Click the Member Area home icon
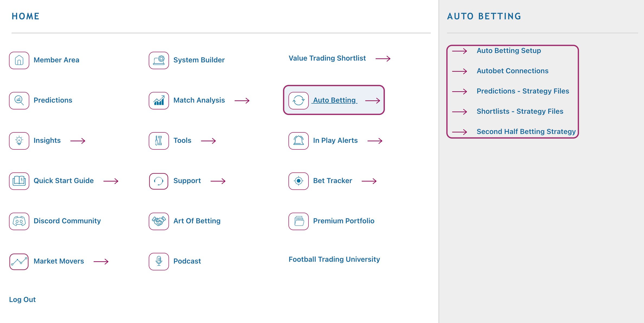Screen dimensions: 644x323 19,60
